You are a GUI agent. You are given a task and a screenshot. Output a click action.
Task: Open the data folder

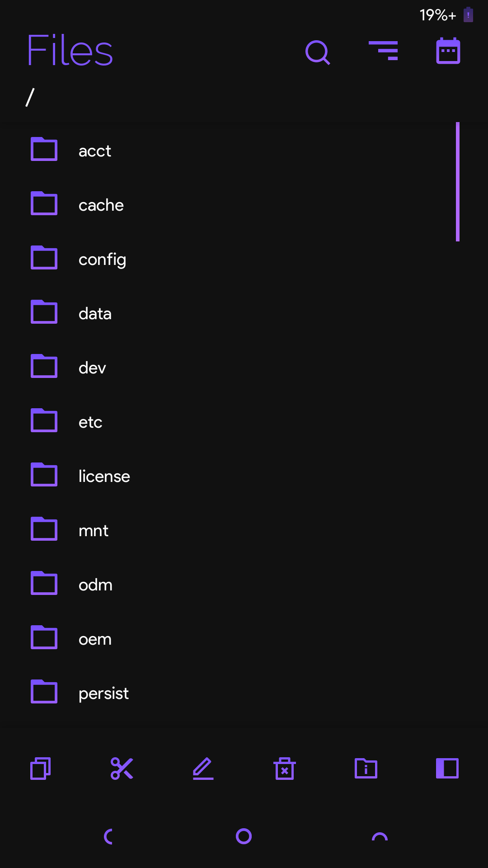(x=95, y=313)
